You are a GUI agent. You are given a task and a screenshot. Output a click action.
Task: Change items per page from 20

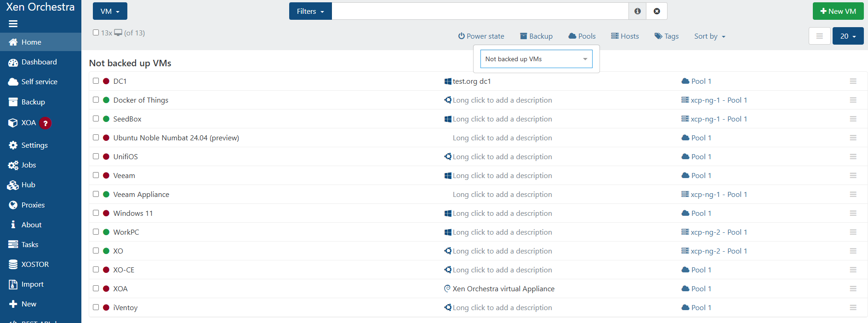[x=848, y=36]
